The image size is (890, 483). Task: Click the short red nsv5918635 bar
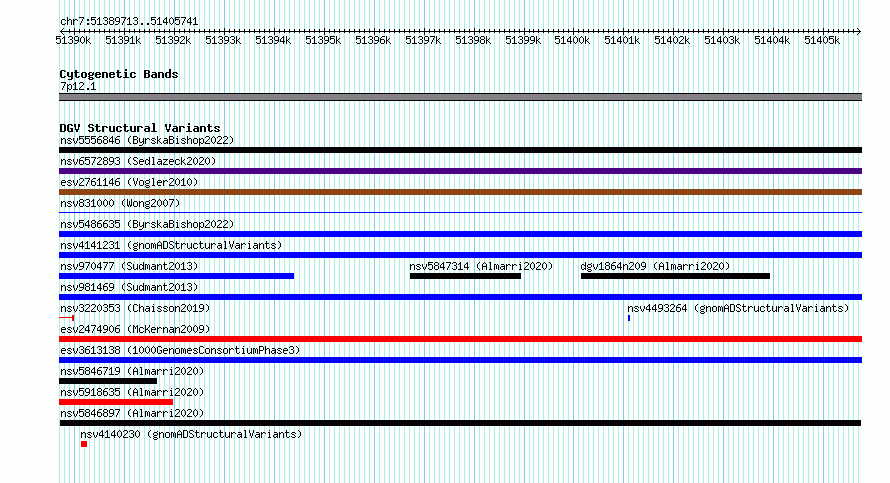pyautogui.click(x=116, y=402)
